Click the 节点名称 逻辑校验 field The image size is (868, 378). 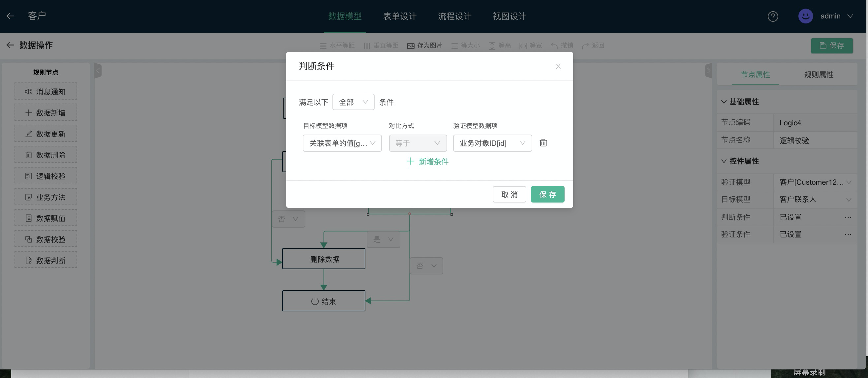point(815,140)
